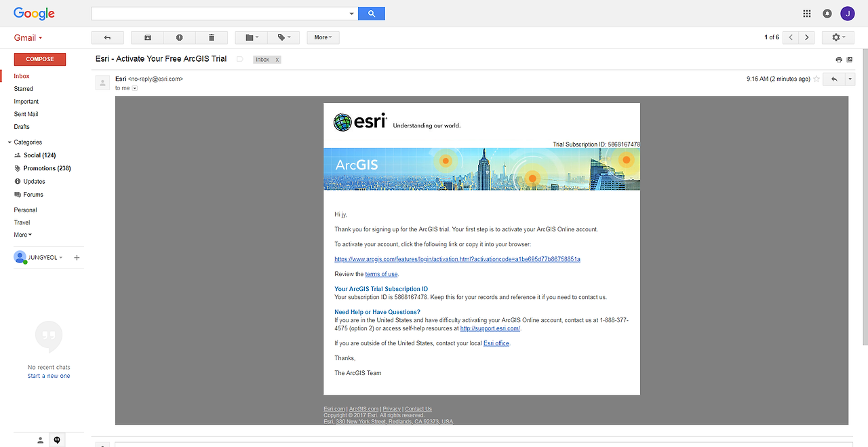The width and height of the screenshot is (868, 447).
Task: Show details with the 'to me' arrow
Action: tap(134, 88)
